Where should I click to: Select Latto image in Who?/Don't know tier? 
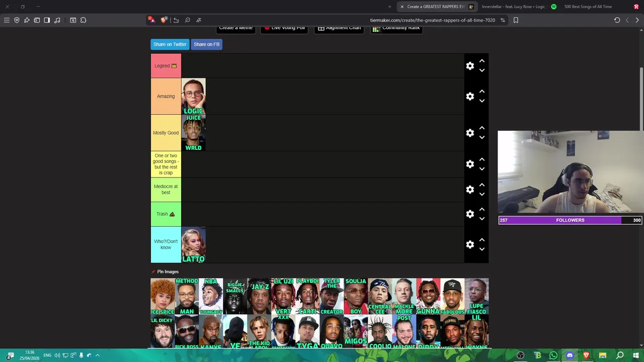(194, 244)
